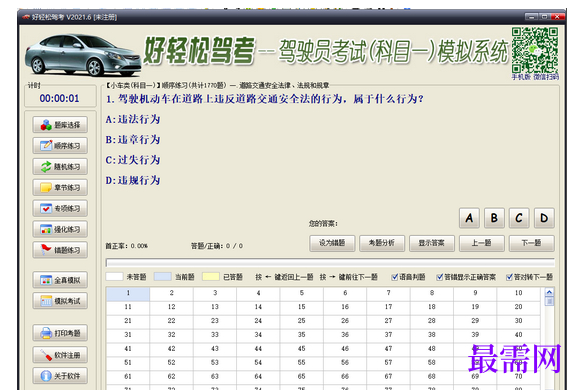Open 题库选择 question bank selection
580x390 pixels.
[60, 125]
